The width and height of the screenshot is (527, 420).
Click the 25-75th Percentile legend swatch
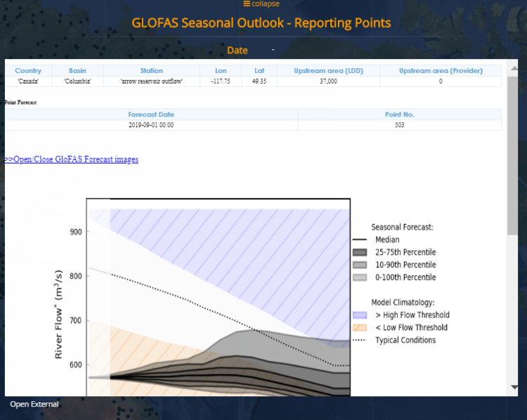pyautogui.click(x=360, y=252)
